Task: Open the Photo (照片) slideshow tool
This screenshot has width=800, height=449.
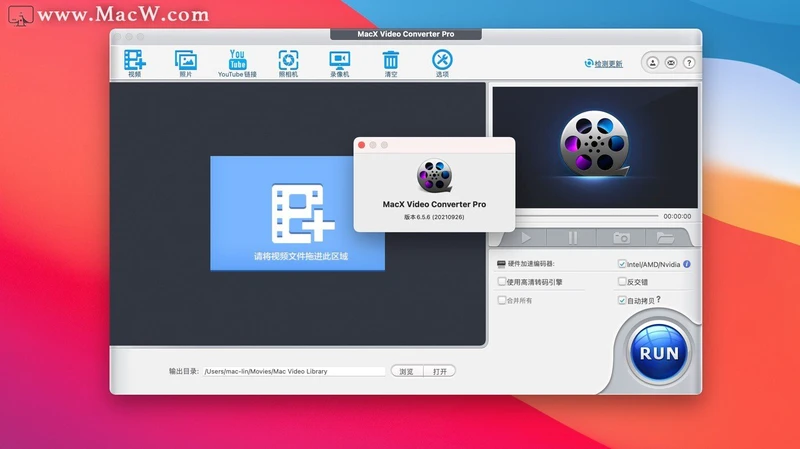Action: [186, 63]
